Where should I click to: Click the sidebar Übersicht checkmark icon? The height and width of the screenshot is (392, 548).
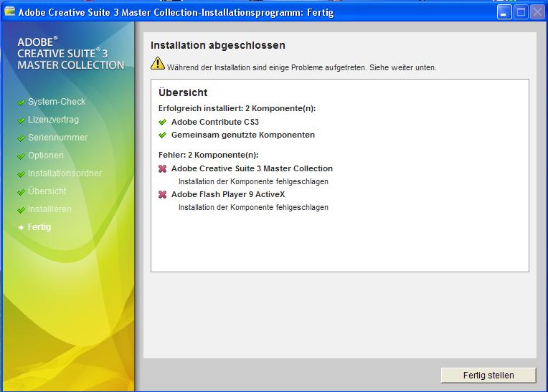click(x=21, y=192)
